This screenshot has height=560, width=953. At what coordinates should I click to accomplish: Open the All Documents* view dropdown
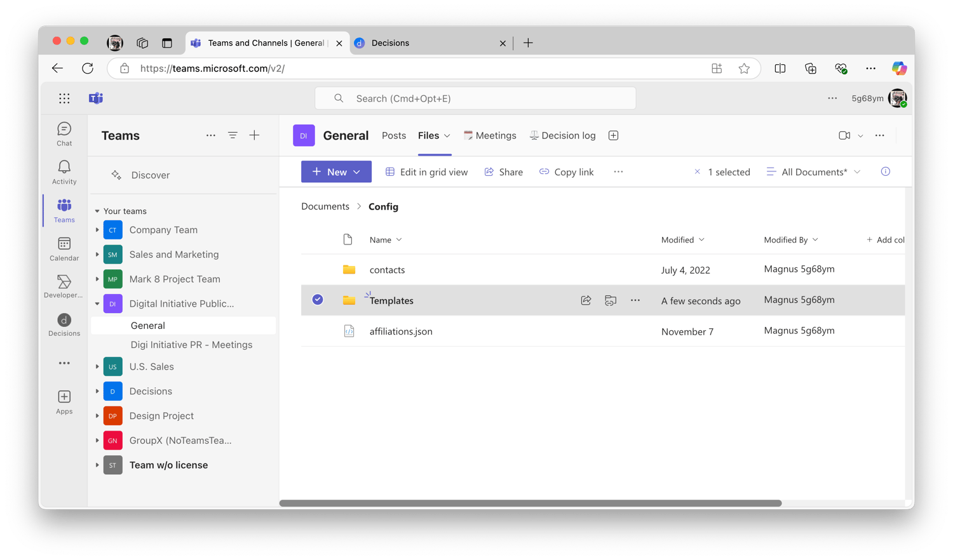pyautogui.click(x=813, y=171)
